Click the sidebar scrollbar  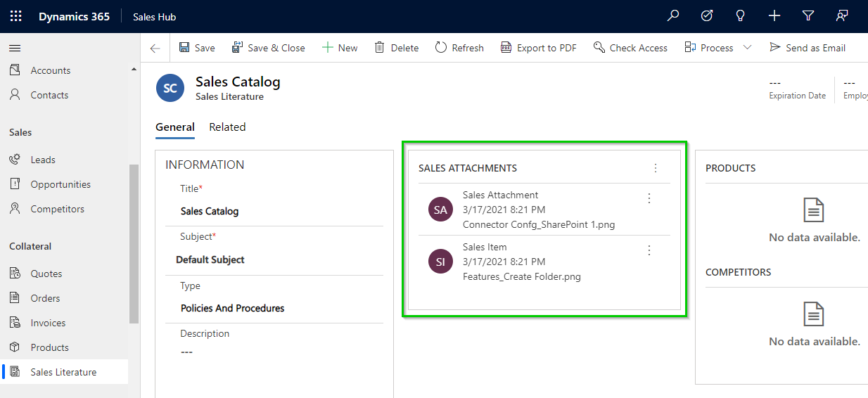(x=134, y=244)
